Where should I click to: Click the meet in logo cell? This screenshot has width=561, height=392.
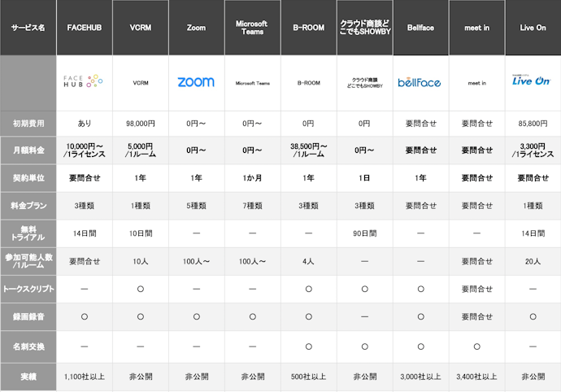point(476,83)
